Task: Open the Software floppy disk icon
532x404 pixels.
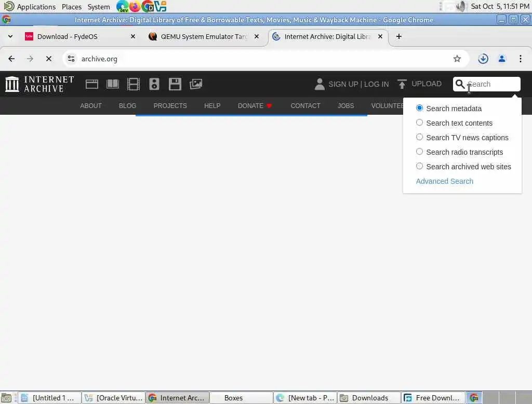Action: coord(175,84)
